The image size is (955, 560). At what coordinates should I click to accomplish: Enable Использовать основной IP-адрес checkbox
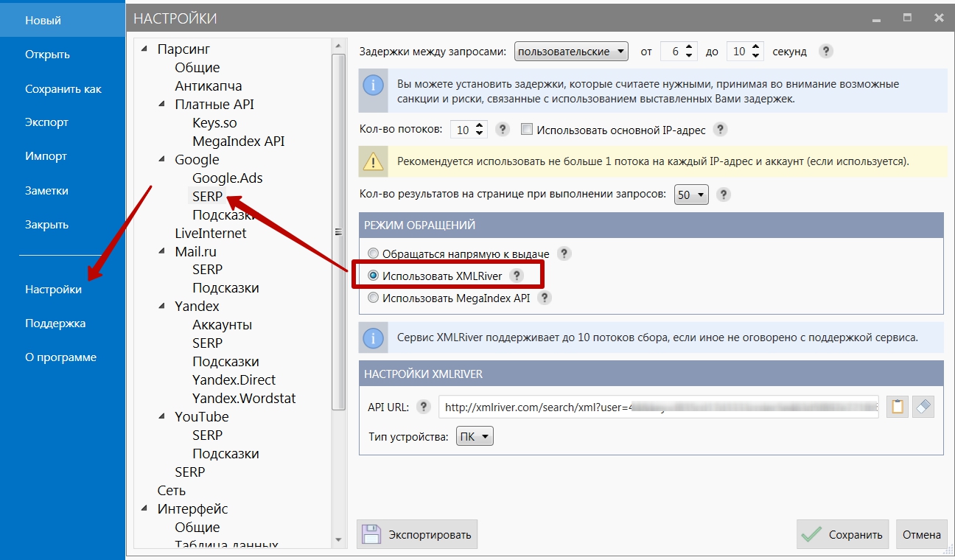[526, 130]
